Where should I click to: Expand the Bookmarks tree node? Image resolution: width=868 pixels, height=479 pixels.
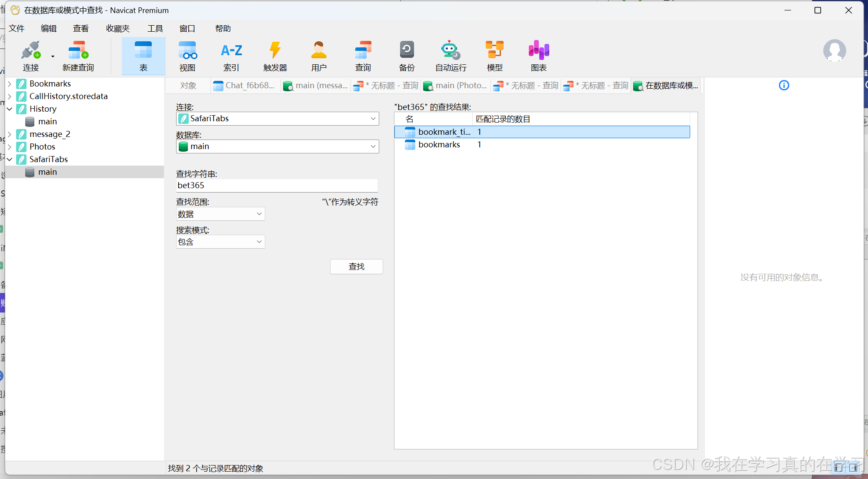click(10, 83)
